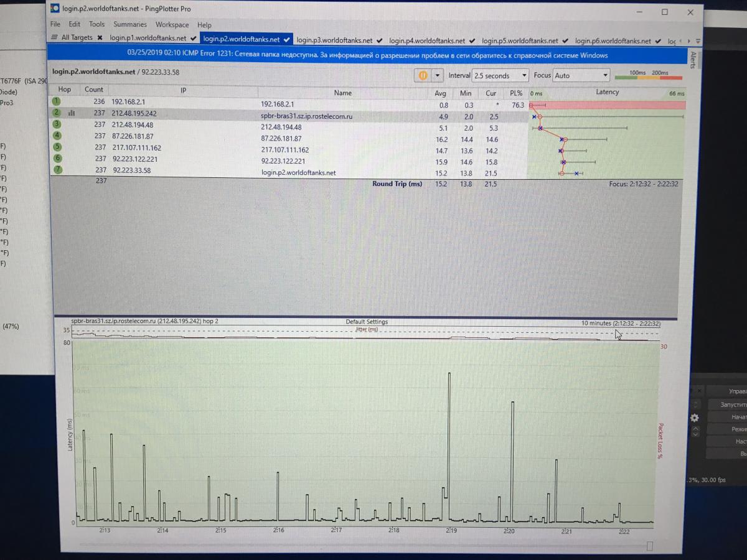The height and width of the screenshot is (560, 747).
Task: Open the Edit menu
Action: point(75,24)
